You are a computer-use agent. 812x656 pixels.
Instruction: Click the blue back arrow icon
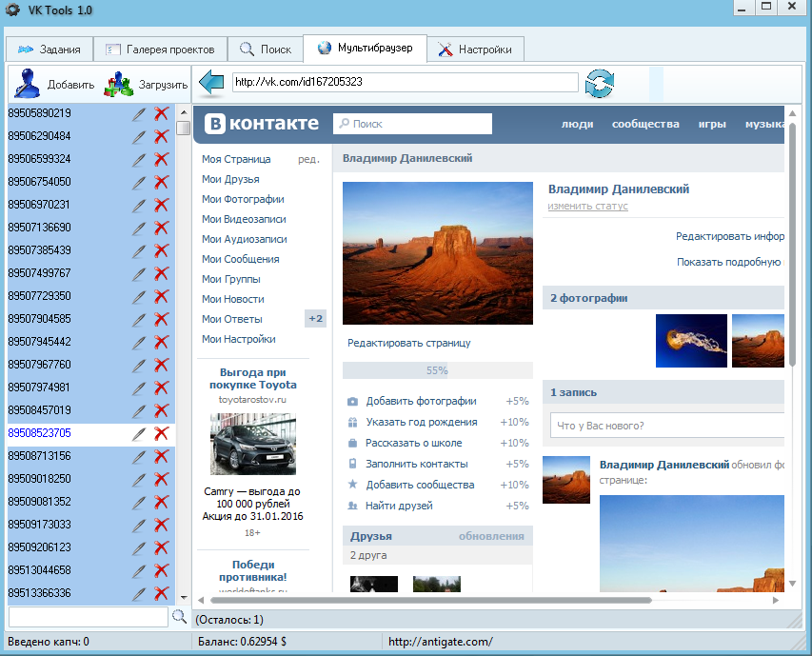[210, 83]
